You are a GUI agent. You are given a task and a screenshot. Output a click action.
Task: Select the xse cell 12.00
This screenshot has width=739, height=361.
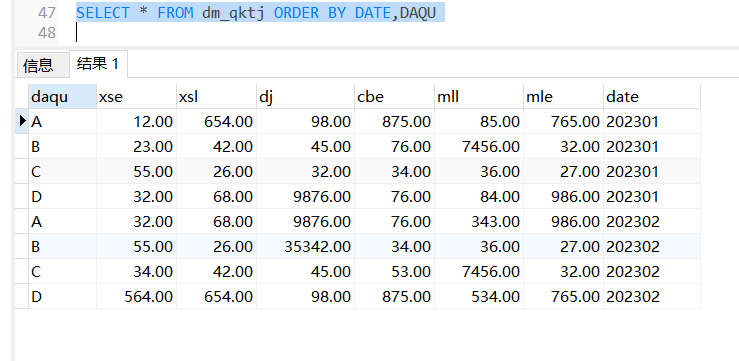click(136, 122)
